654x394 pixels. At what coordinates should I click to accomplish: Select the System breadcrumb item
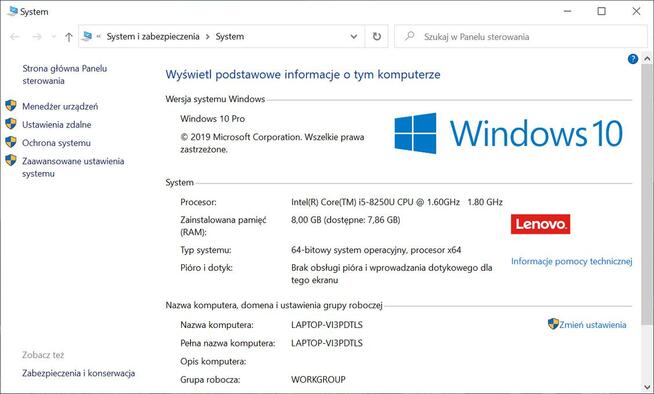[229, 37]
